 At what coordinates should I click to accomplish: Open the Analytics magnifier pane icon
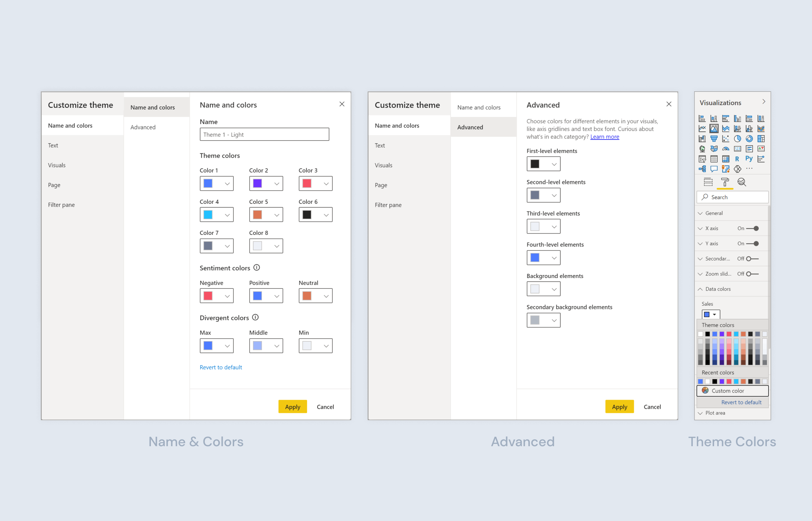742,182
